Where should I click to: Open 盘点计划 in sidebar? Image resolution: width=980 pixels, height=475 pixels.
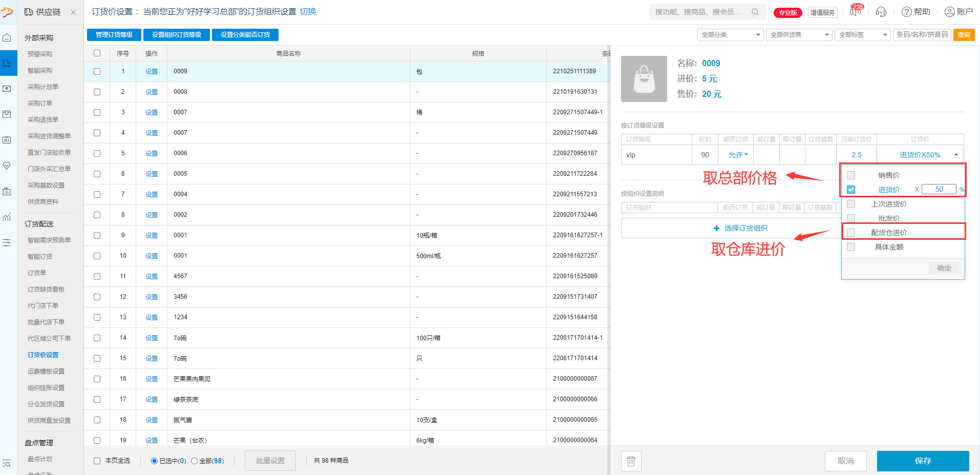[x=40, y=459]
